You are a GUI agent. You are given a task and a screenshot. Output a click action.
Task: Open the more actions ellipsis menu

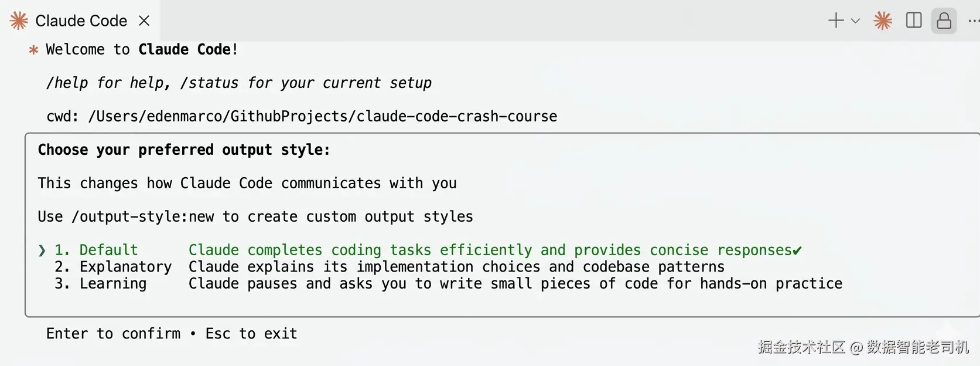tap(973, 21)
